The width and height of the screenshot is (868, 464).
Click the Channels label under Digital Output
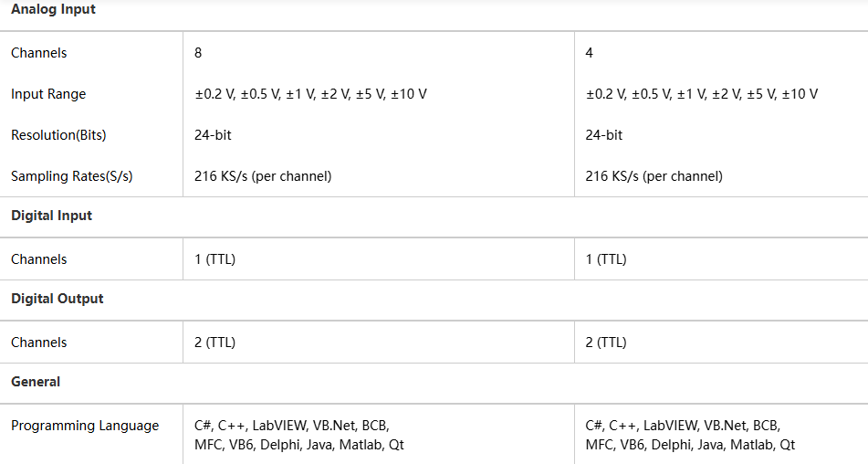pyautogui.click(x=39, y=343)
